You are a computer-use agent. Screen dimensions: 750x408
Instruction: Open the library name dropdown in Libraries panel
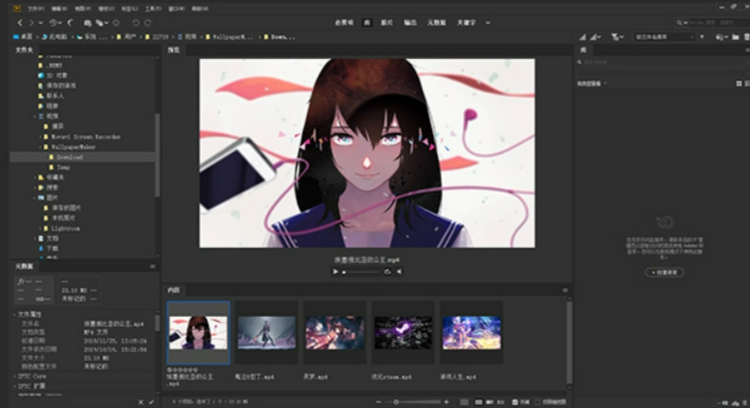[x=592, y=83]
